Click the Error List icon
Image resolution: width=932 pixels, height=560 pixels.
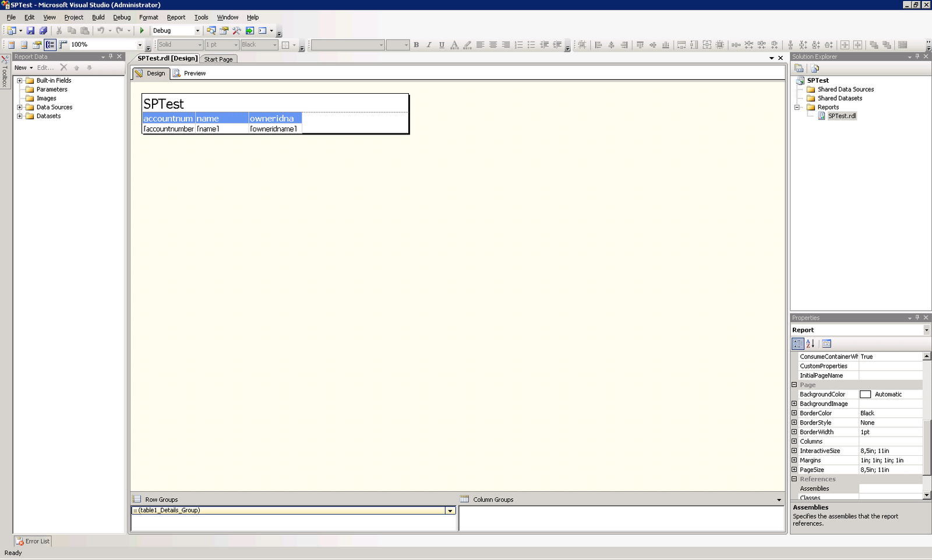(19, 541)
